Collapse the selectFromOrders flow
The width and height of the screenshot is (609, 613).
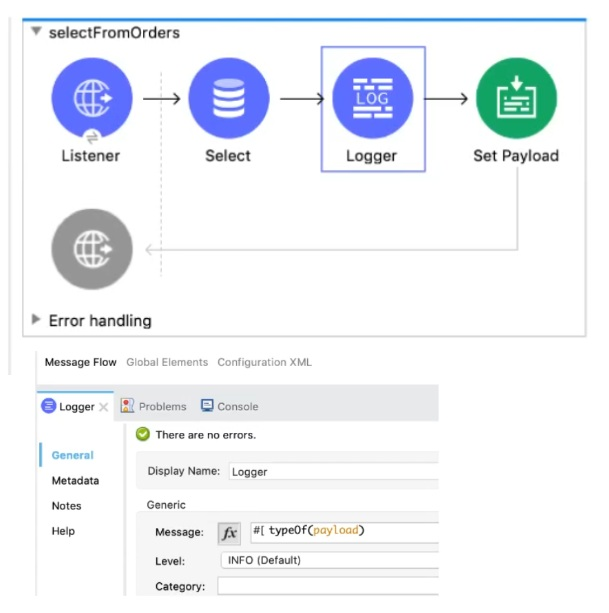(x=37, y=32)
